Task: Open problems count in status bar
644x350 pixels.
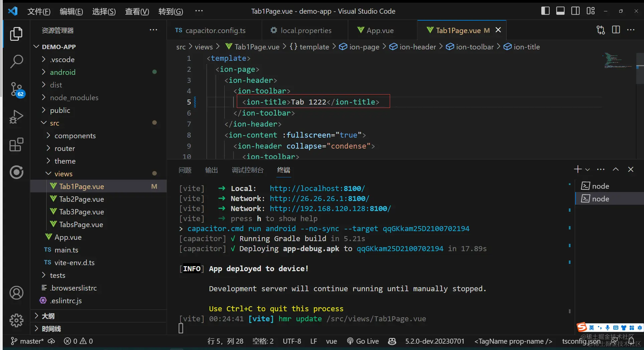Action: point(78,341)
